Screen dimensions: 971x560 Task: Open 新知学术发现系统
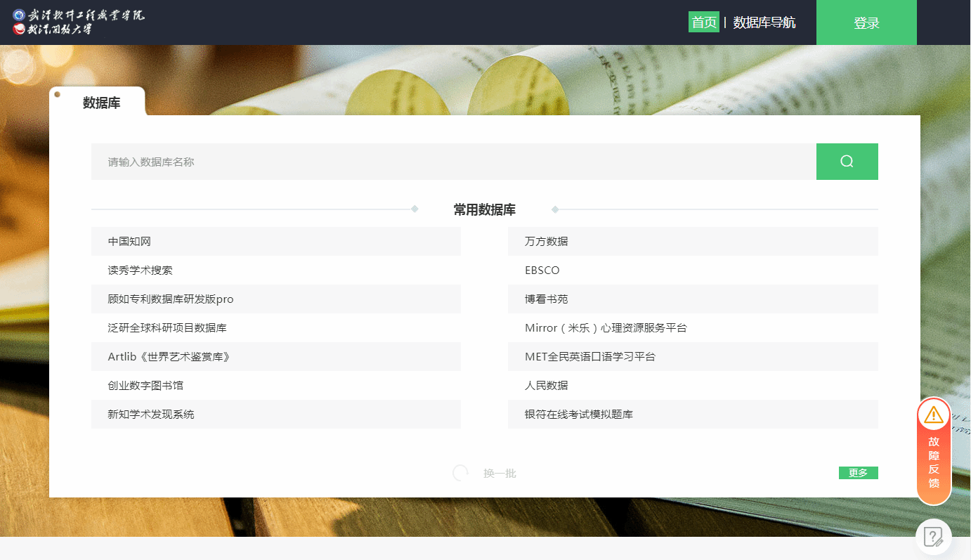coord(151,415)
